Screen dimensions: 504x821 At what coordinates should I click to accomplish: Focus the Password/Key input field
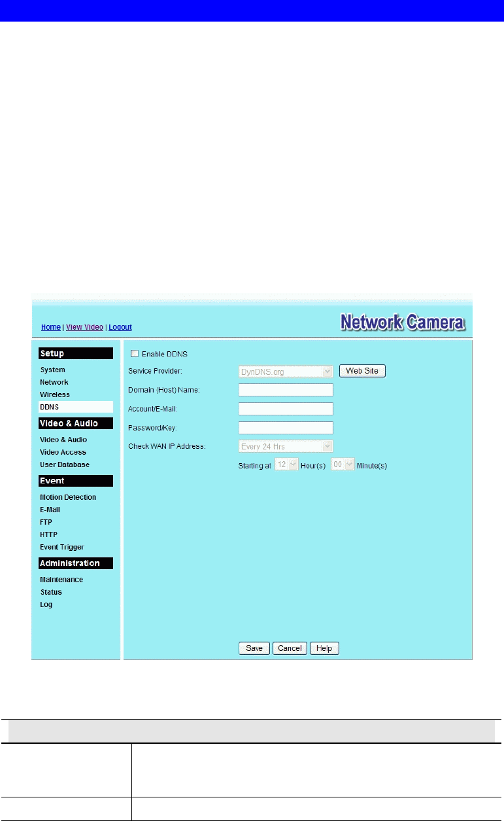click(x=286, y=428)
